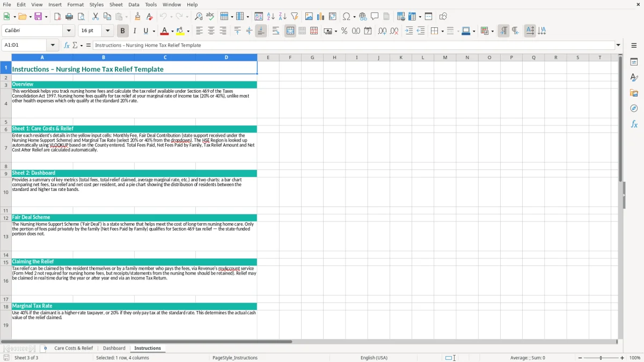Toggle Merge and Center Cells
This screenshot has height=362, width=644.
pos(290,31)
